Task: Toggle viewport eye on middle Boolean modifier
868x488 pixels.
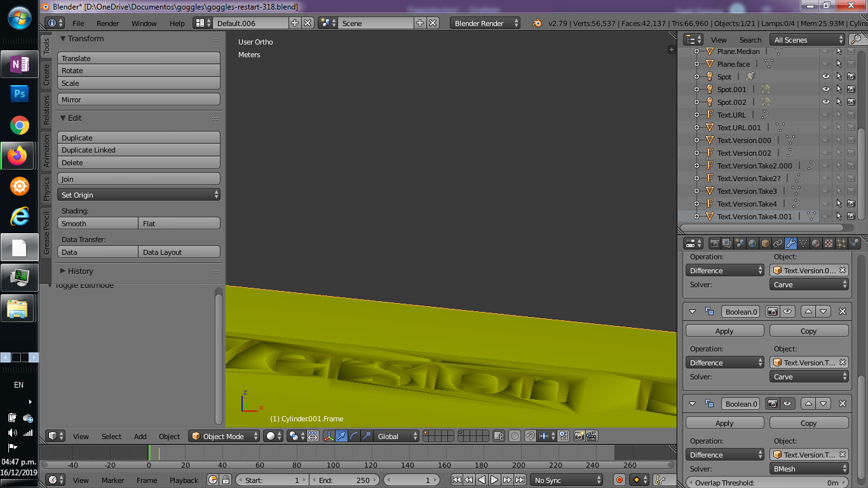Action: (x=787, y=312)
